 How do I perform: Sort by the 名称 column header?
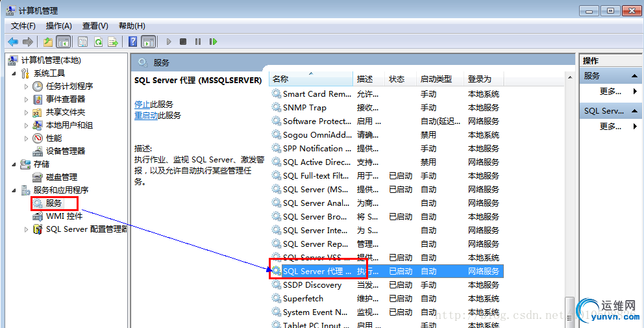point(311,79)
